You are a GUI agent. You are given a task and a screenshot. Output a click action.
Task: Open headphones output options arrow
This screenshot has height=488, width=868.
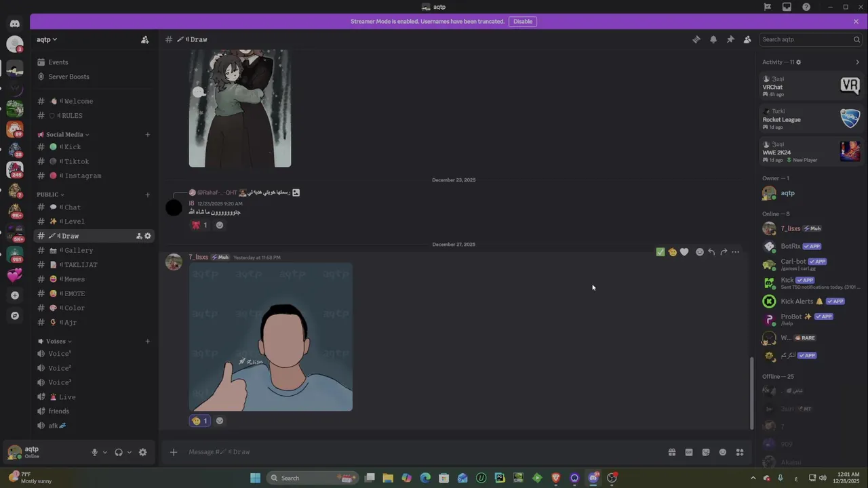pyautogui.click(x=129, y=452)
